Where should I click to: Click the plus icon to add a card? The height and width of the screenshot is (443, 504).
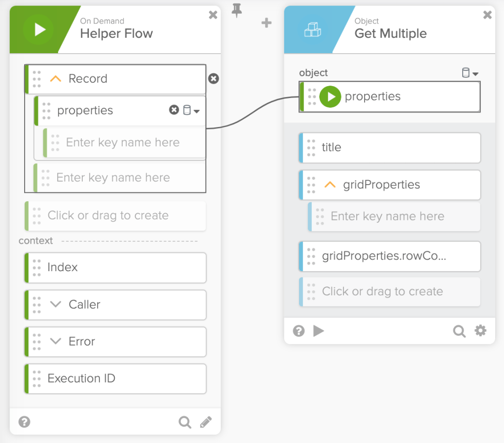point(267,23)
